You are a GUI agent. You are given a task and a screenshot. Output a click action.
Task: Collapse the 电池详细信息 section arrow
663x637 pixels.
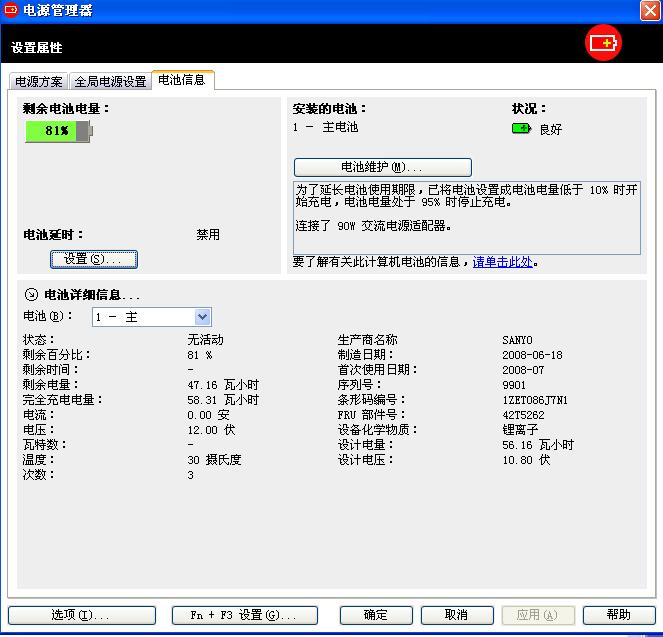tap(30, 295)
